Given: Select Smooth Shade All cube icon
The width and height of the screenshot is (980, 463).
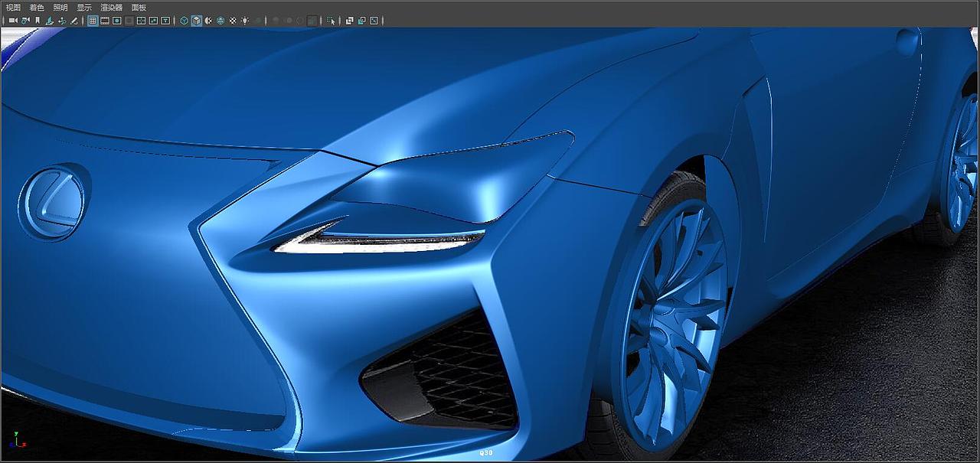Looking at the screenshot, I should (x=196, y=21).
